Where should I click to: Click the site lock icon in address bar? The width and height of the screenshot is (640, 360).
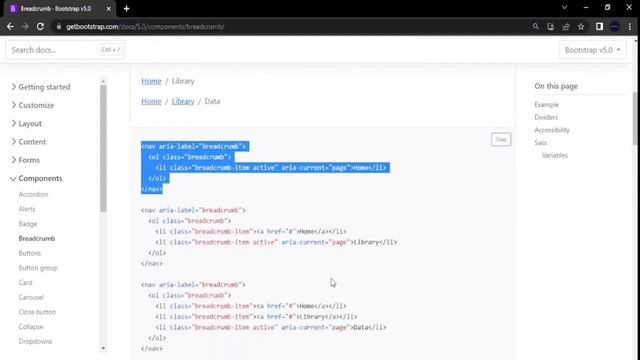(59, 27)
